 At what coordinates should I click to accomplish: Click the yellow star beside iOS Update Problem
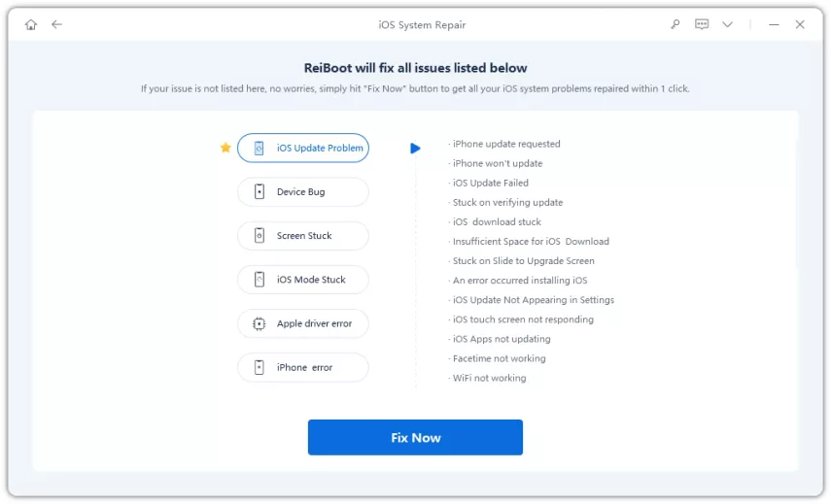pyautogui.click(x=225, y=148)
